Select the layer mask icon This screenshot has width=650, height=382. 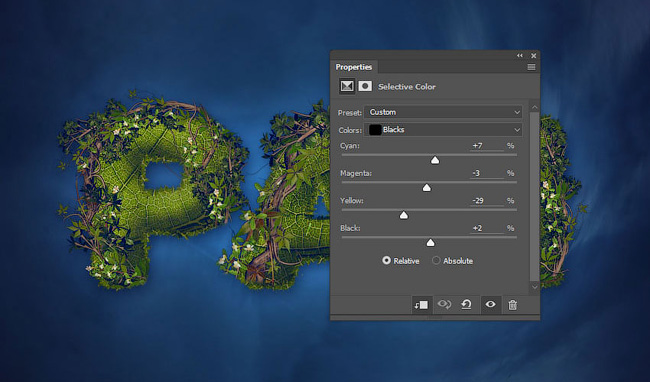point(365,86)
